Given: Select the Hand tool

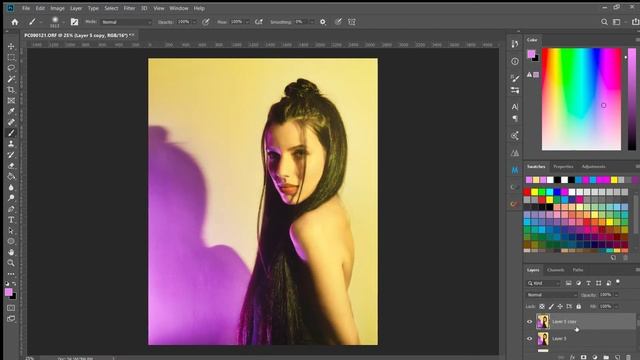Looking at the screenshot, I should (x=11, y=252).
